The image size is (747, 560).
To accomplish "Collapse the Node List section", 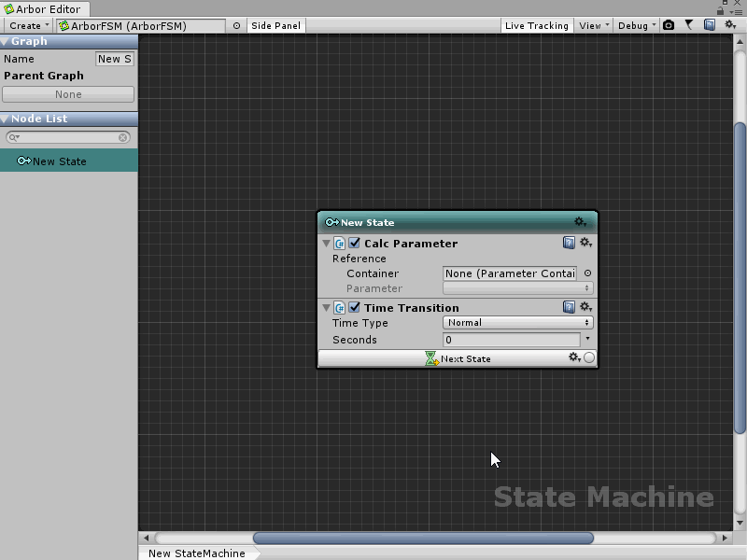I will (x=6, y=119).
